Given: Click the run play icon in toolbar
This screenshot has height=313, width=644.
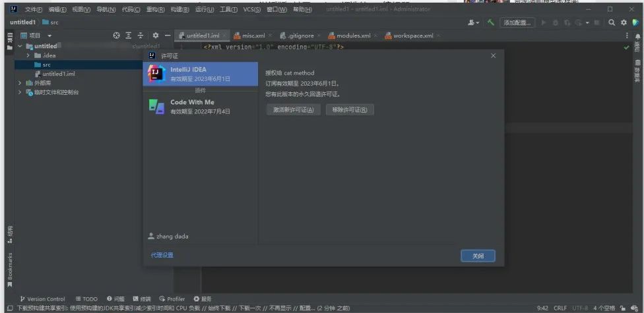Looking at the screenshot, I should tap(544, 22).
